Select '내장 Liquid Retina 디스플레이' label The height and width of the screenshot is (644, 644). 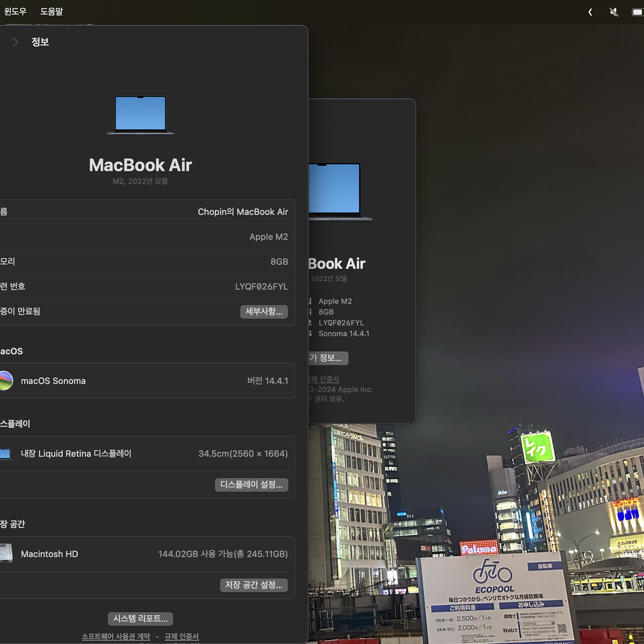(x=76, y=453)
